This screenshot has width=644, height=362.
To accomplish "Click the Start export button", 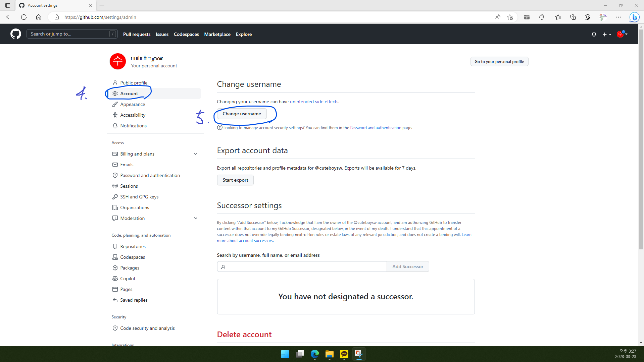I will pos(235,180).
